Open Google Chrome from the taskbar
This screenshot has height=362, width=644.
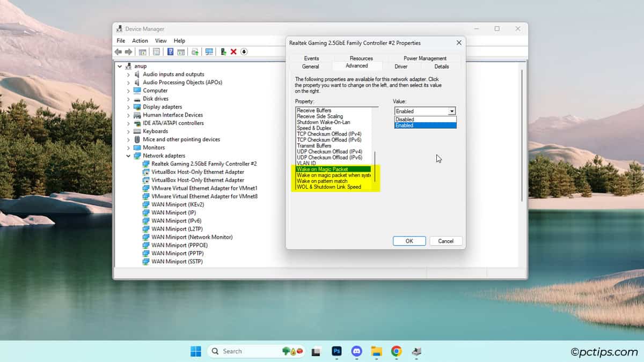click(397, 351)
